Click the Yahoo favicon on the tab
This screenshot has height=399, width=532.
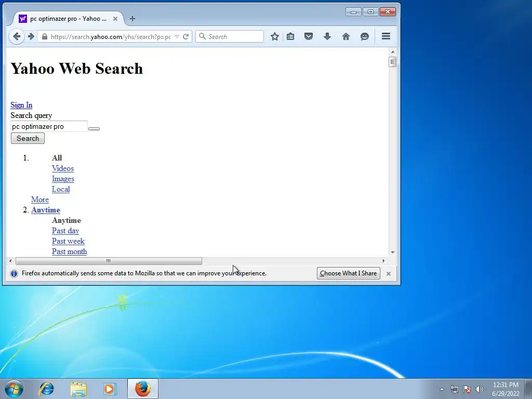pos(23,19)
